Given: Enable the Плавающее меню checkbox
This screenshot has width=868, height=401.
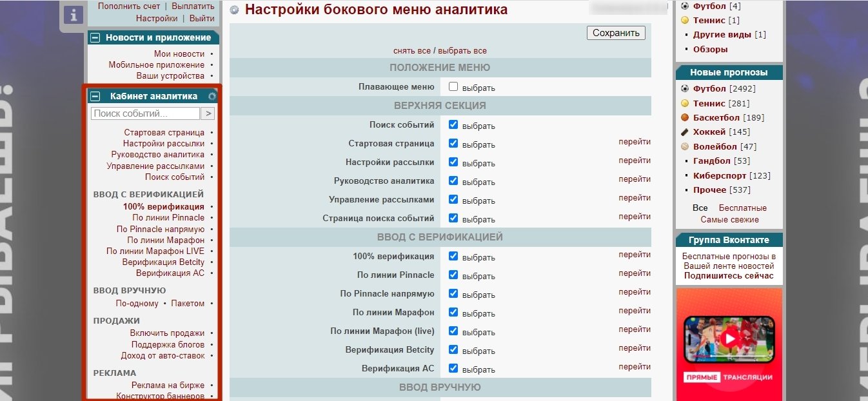Looking at the screenshot, I should coord(453,86).
